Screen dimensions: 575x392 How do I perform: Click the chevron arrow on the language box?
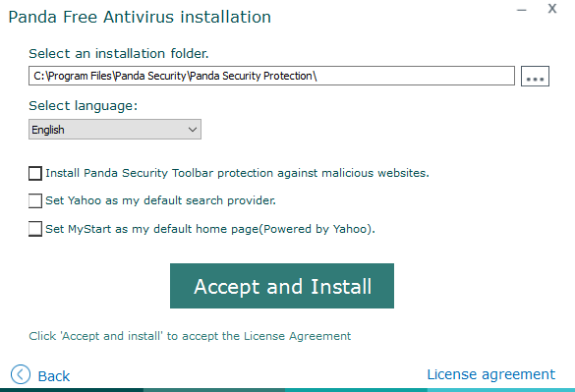(x=192, y=130)
